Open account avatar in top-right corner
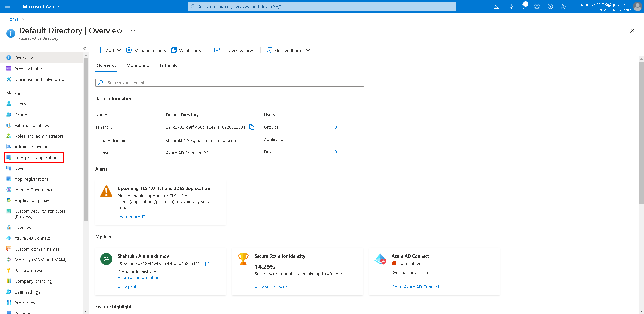Screen dimensions: 644x314 point(637,6)
